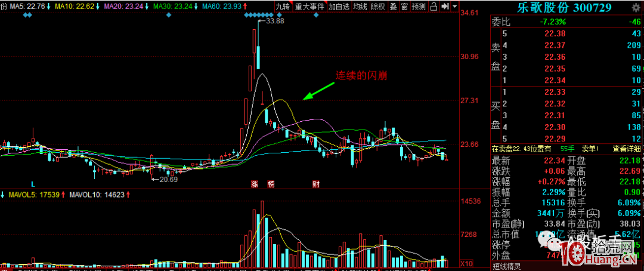644x271 pixels.
Task: Click the 涨跌 value +0.06
Action: (x=555, y=171)
